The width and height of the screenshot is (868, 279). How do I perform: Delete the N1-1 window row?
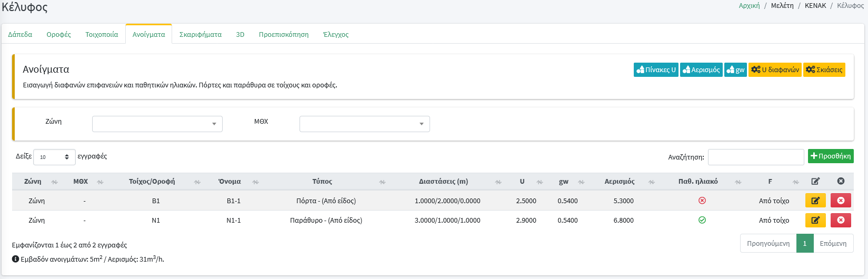(841, 220)
